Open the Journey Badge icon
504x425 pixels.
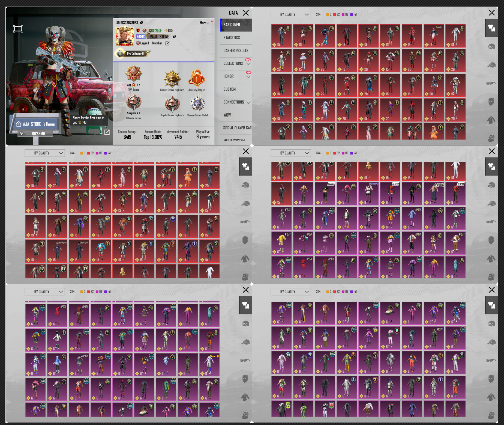point(197,78)
